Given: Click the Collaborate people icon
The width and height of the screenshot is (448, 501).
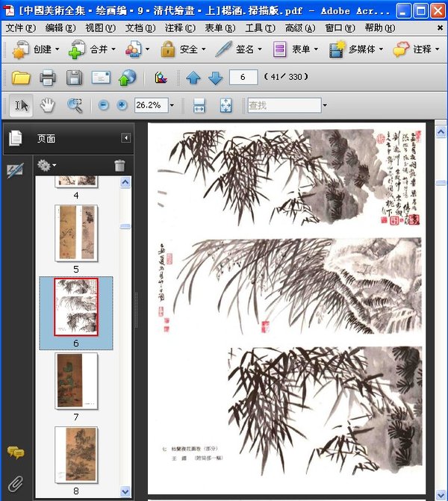Looking at the screenshot, I should coord(134,49).
